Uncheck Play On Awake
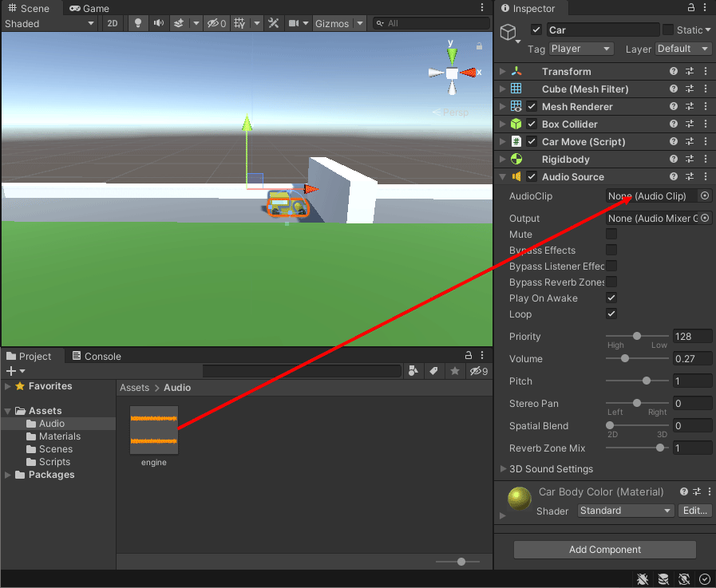 click(611, 298)
